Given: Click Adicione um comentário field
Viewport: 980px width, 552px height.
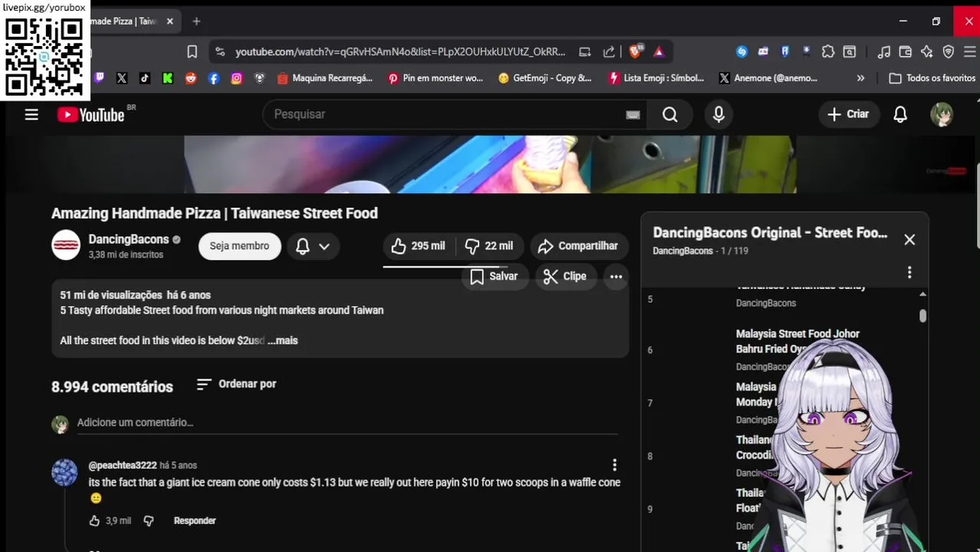Looking at the screenshot, I should tap(347, 422).
